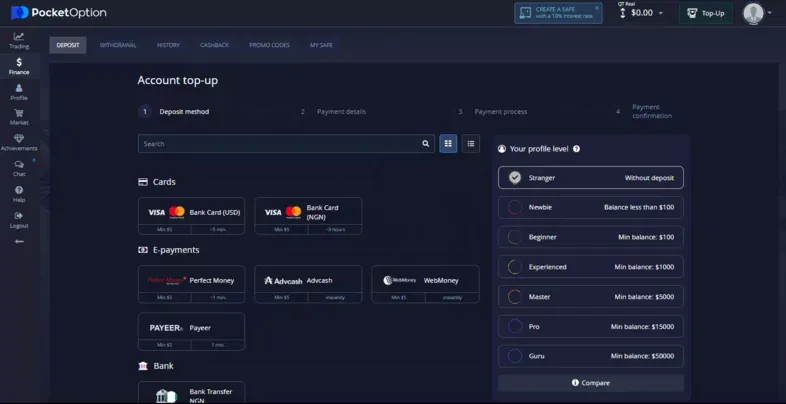Click the search magnifier icon
The width and height of the screenshot is (786, 404).
click(426, 144)
